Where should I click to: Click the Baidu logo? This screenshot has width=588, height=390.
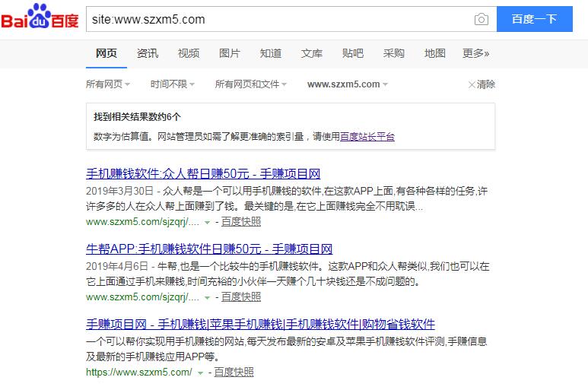pyautogui.click(x=40, y=17)
